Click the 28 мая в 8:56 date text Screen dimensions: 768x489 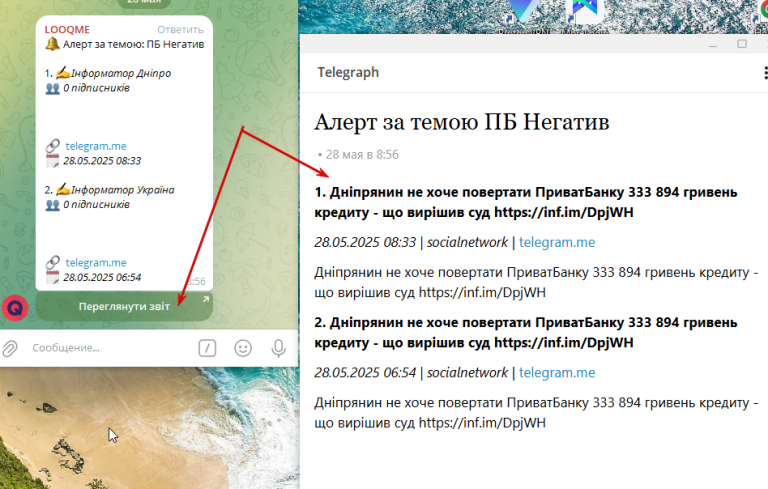click(x=362, y=155)
